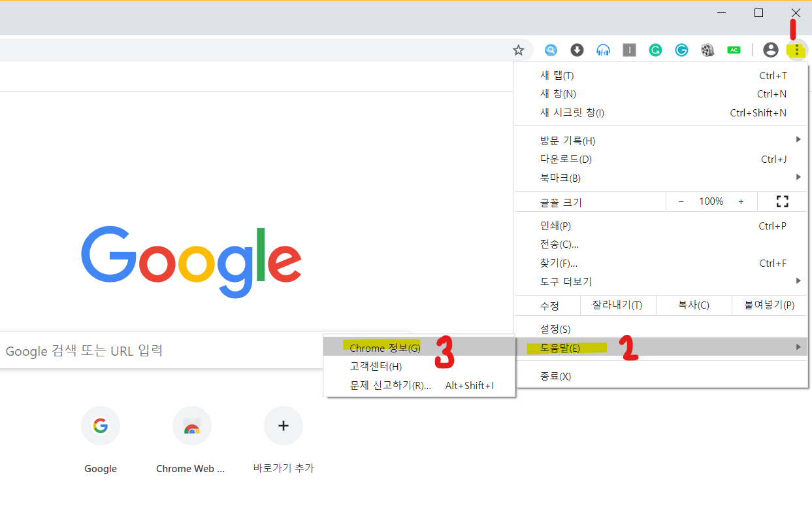Open 설정(S) settings
The width and height of the screenshot is (812, 512).
click(661, 329)
